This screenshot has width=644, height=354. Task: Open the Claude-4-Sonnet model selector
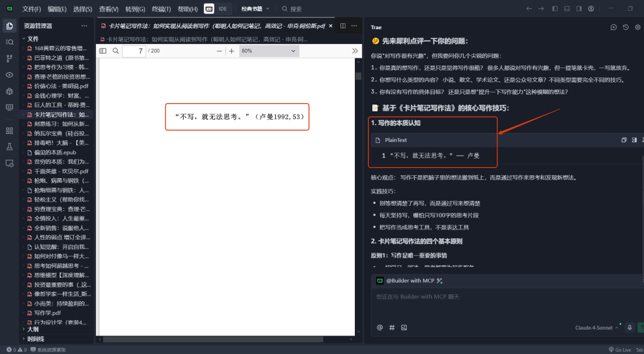[597, 328]
